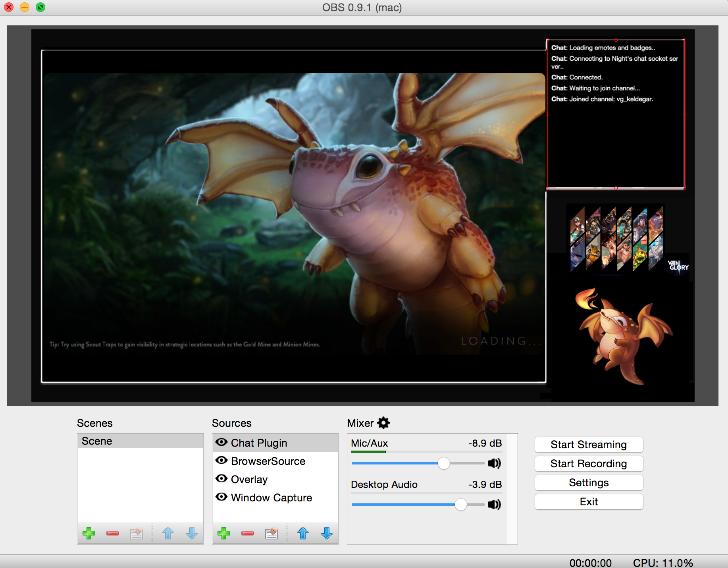The height and width of the screenshot is (568, 728).
Task: Open Mixer settings gear
Action: (x=383, y=423)
